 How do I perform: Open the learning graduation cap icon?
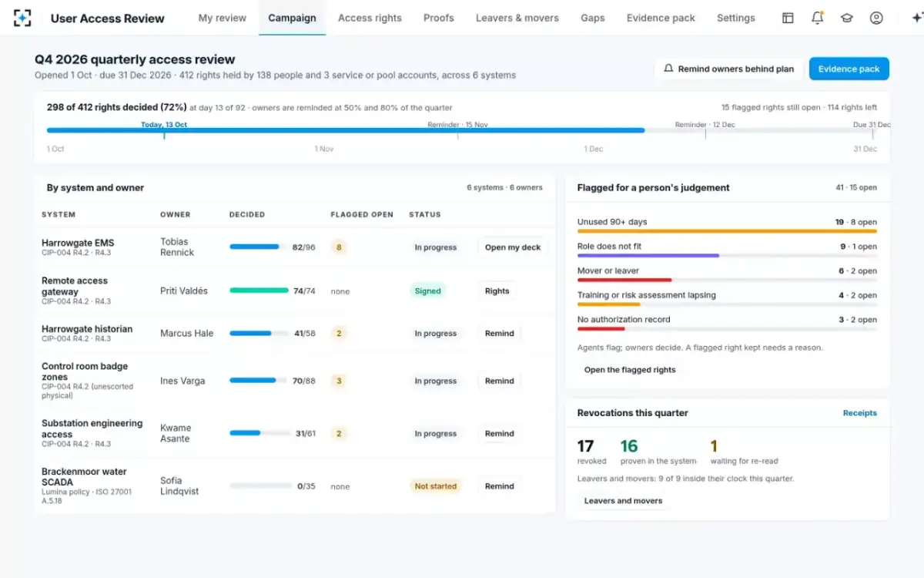(847, 18)
